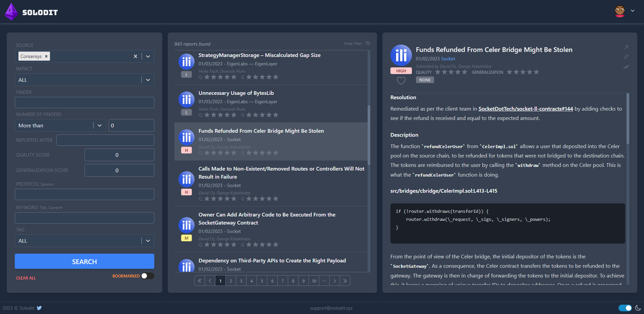Open Solodit Twitter icon in footer
This screenshot has width=644, height=314.
(39, 308)
